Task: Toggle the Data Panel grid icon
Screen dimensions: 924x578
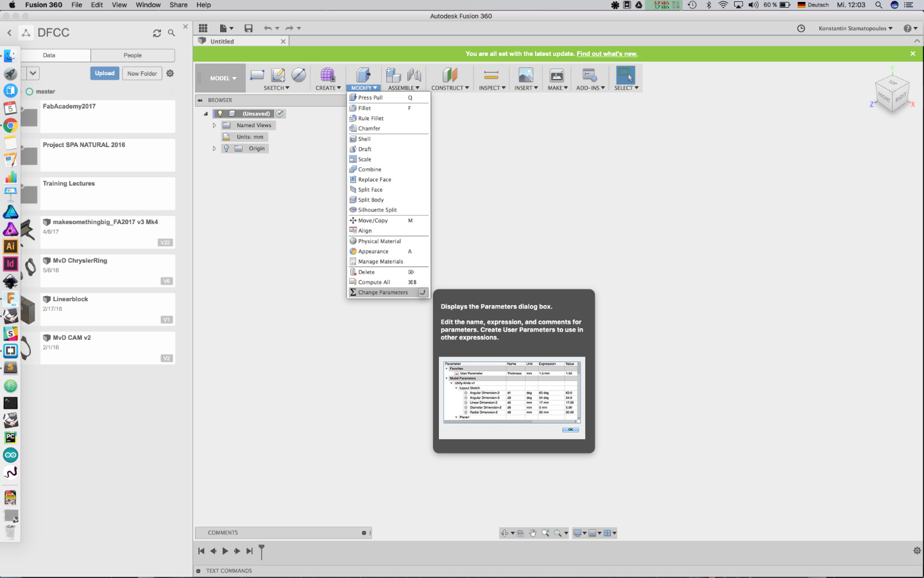Action: [203, 28]
